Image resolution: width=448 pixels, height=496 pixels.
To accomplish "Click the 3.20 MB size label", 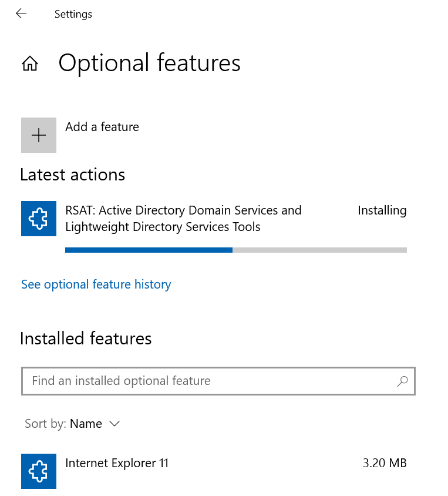I will click(384, 463).
